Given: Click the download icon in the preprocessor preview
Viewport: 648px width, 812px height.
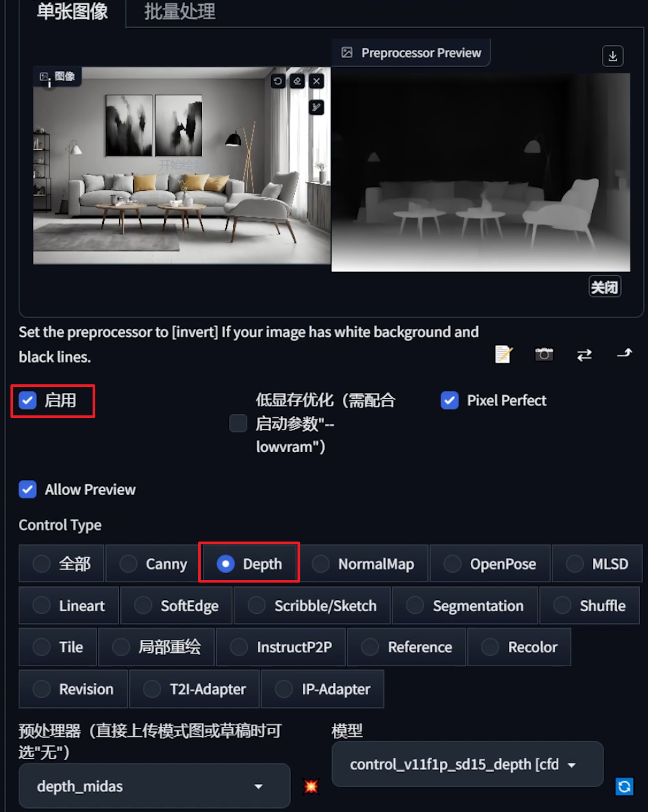Looking at the screenshot, I should tap(613, 56).
